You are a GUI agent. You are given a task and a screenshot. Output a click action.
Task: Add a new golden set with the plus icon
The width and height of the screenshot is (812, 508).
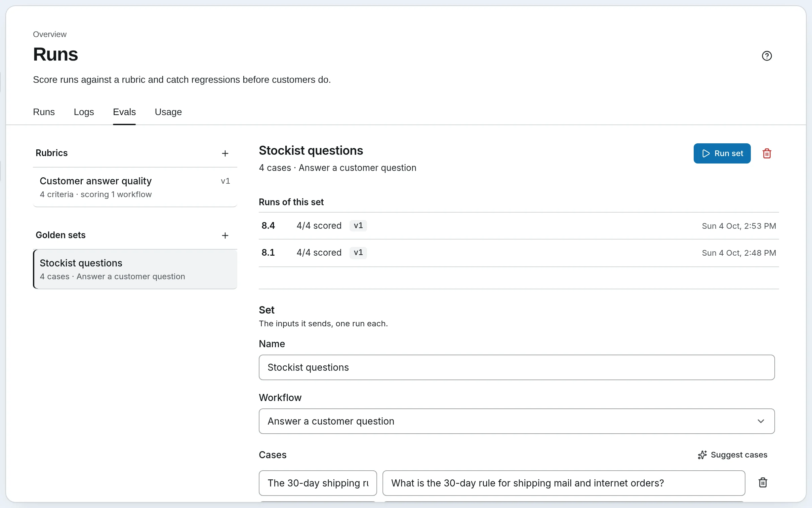click(225, 235)
